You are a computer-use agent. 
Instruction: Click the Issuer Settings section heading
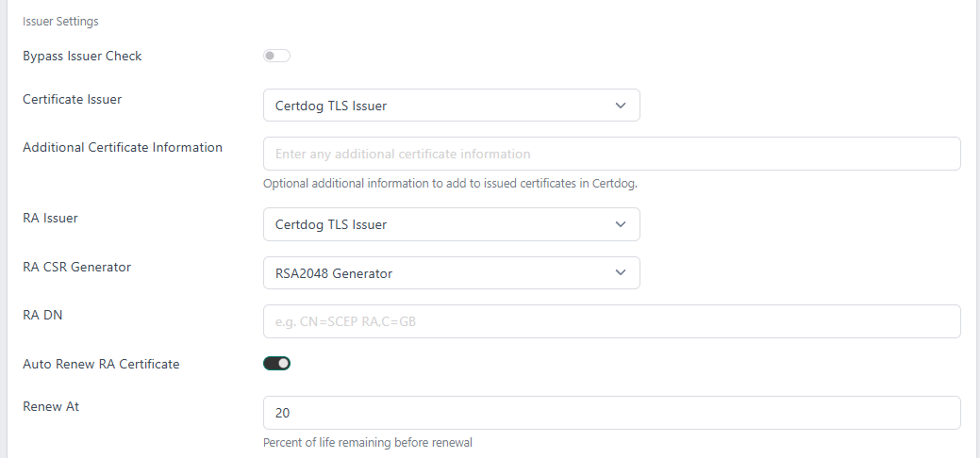(60, 21)
